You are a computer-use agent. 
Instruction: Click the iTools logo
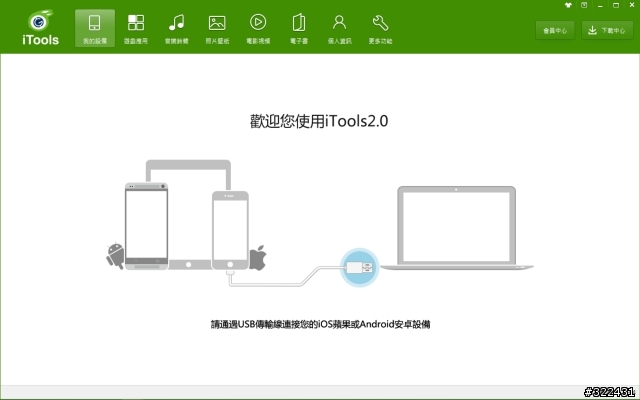coord(40,27)
